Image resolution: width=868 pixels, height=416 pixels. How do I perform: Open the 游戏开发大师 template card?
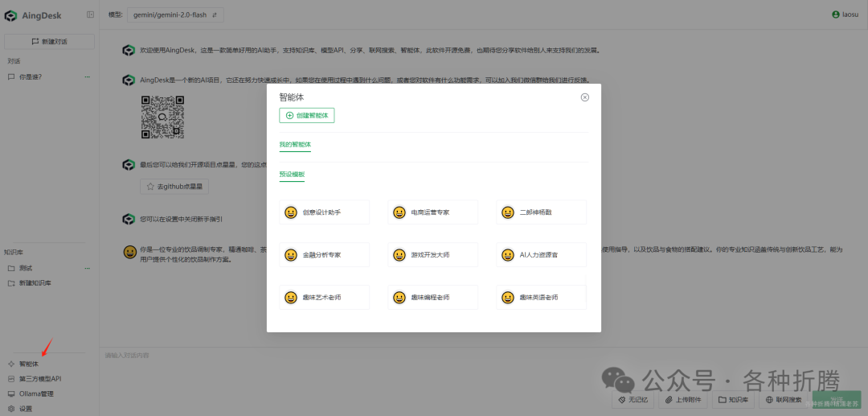pos(432,255)
